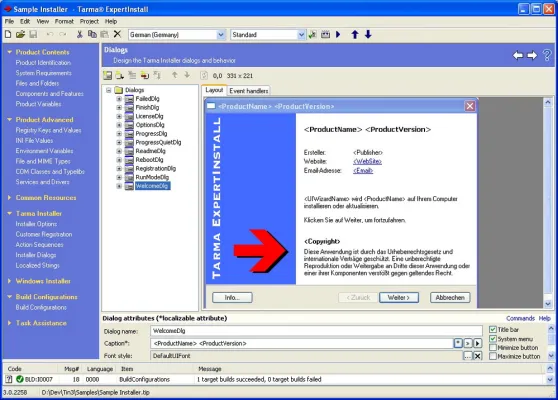
Task: Click the layout preview vertical scrollbar down arrow
Action: click(548, 304)
